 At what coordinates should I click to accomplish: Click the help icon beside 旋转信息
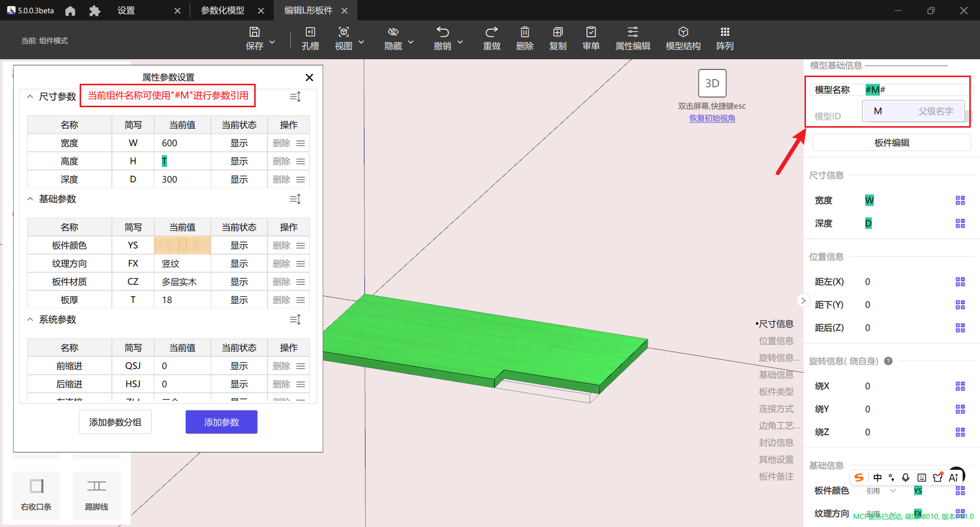[x=888, y=361]
